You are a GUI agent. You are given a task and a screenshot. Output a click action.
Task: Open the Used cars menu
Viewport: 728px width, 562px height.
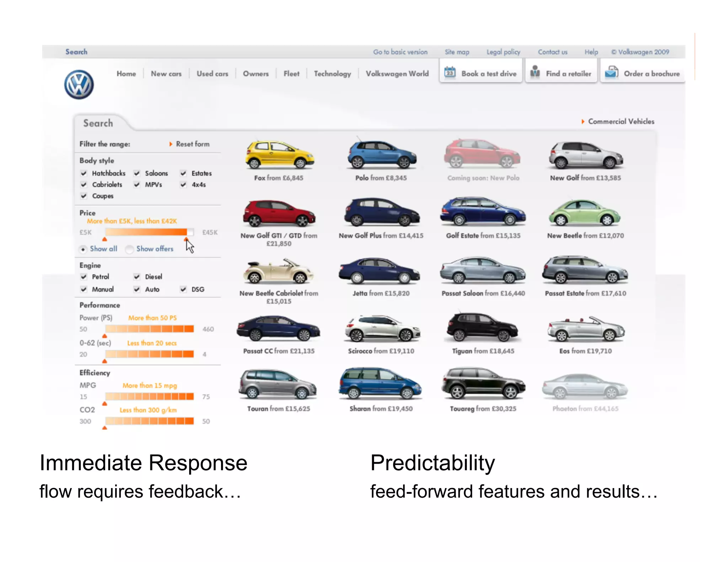212,74
